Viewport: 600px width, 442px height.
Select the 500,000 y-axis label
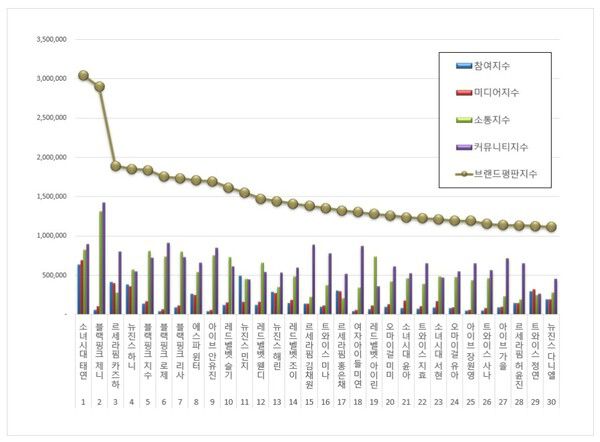coord(54,276)
